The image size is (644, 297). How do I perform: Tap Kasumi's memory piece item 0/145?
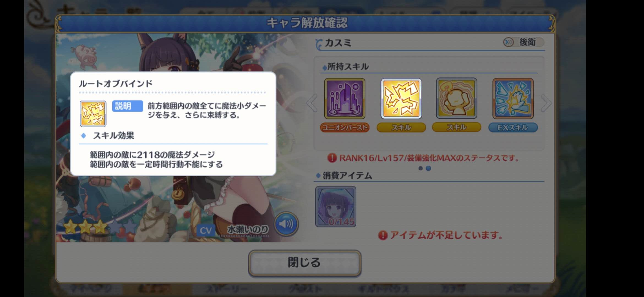[x=335, y=207]
